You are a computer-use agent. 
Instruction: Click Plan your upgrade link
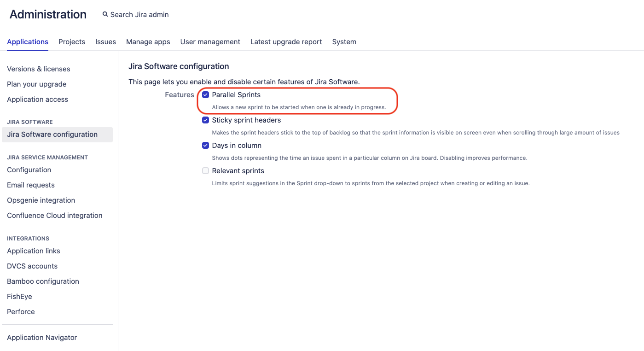coord(37,84)
